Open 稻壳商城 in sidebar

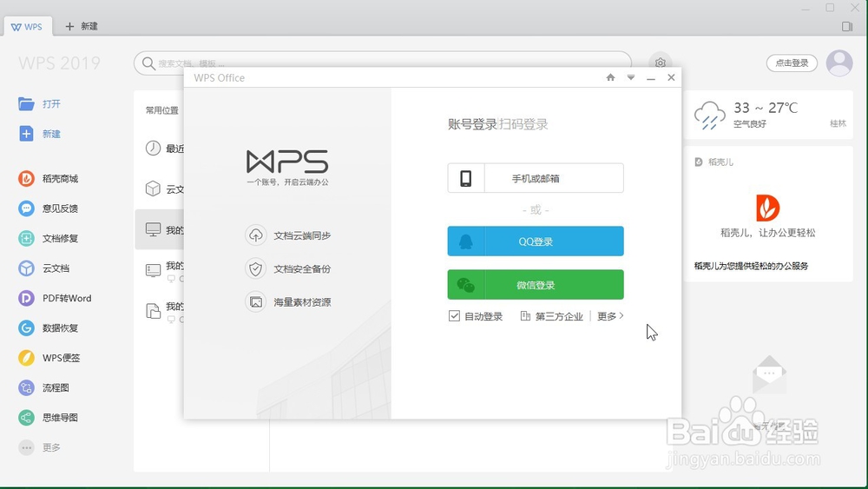[x=48, y=178]
